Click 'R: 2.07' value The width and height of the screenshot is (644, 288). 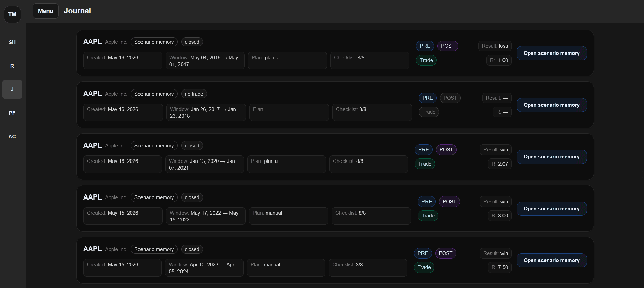[500, 164]
